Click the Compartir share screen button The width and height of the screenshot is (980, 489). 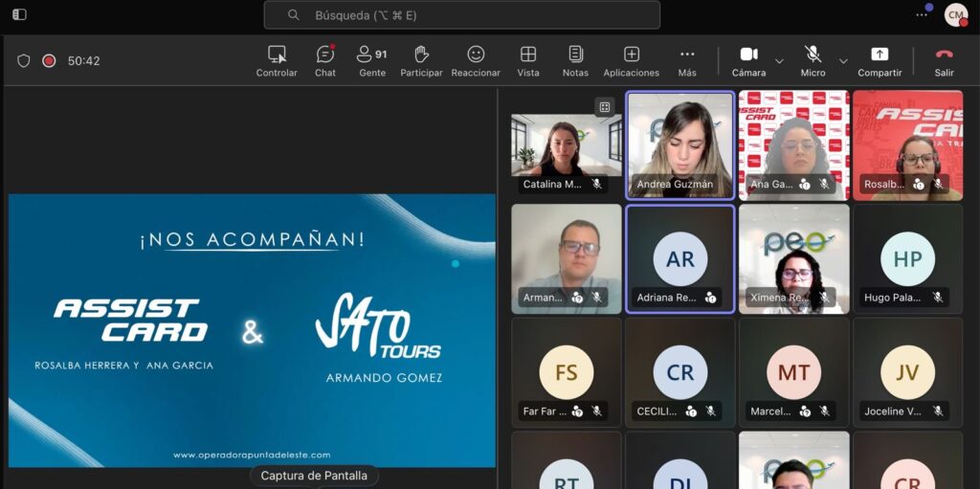(880, 61)
